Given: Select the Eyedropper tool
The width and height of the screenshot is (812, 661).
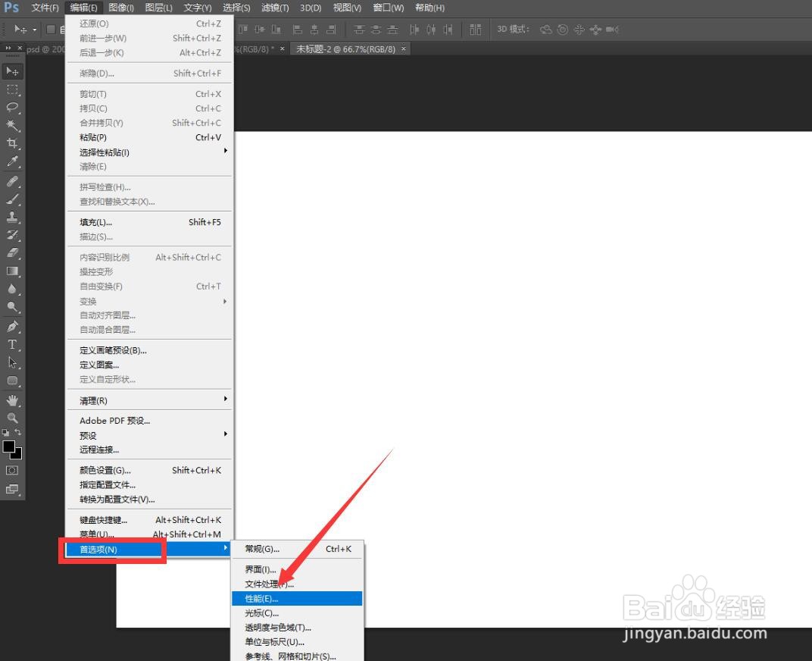Looking at the screenshot, I should click(12, 161).
